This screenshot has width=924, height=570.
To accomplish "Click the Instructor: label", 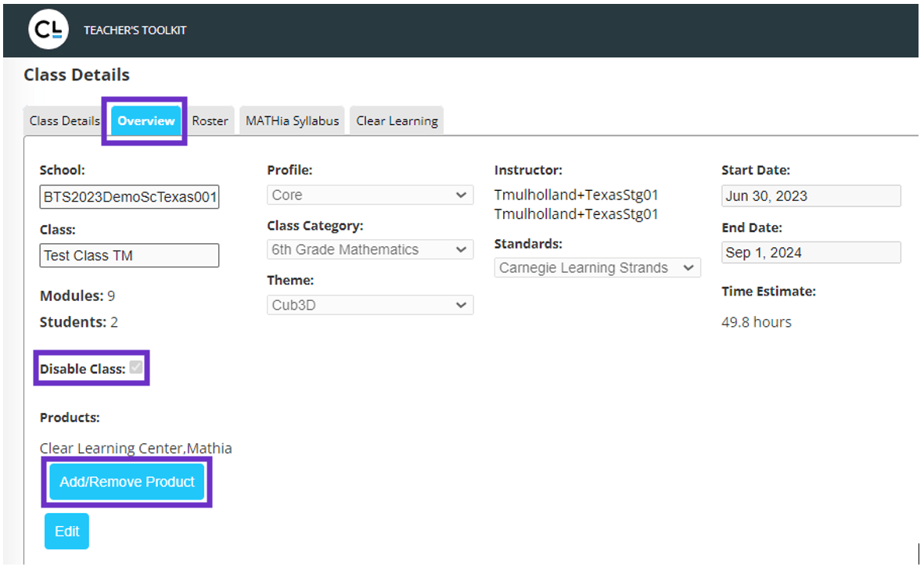I will (528, 170).
